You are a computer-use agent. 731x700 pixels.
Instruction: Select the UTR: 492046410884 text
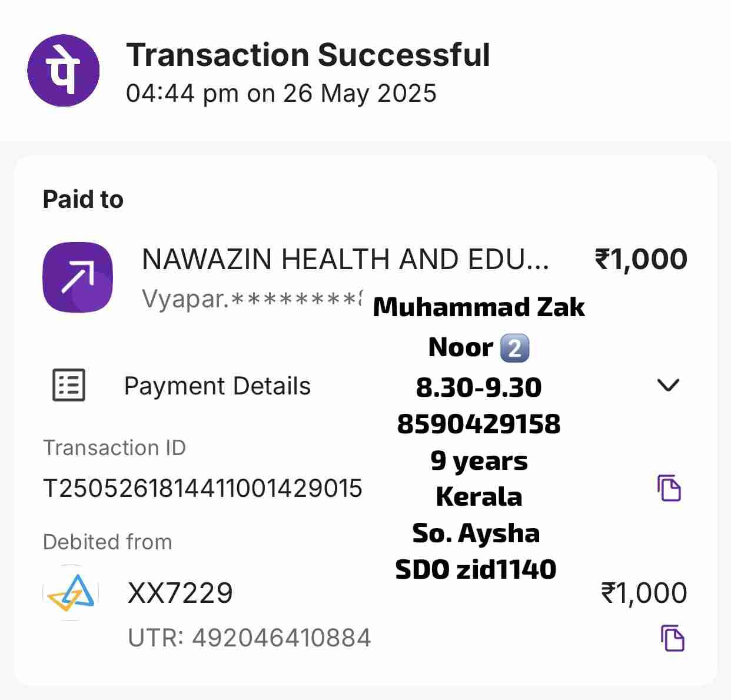pos(250,638)
